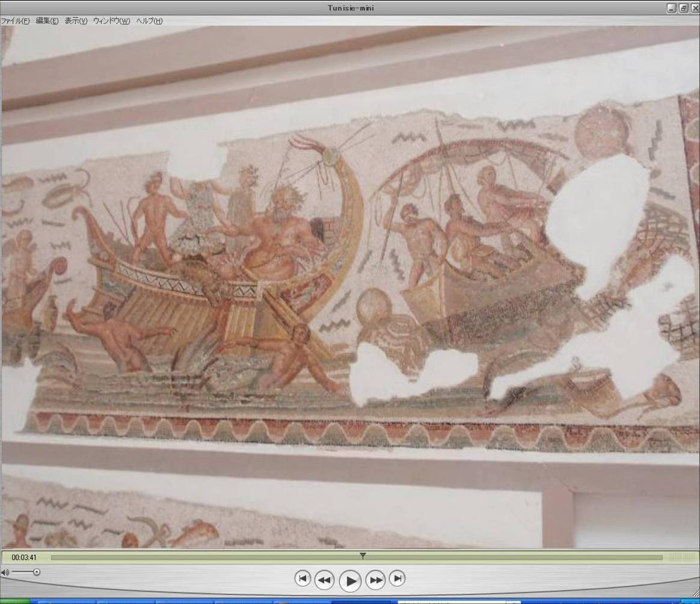The width and height of the screenshot is (700, 604).
Task: Restore down the Tunisie-mini window
Action: tap(684, 8)
